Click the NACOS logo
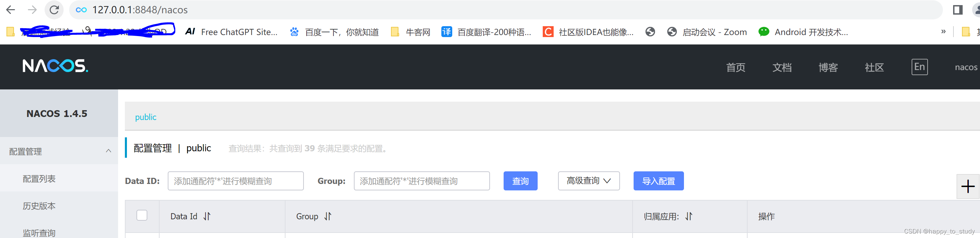The width and height of the screenshot is (980, 238). tap(55, 66)
